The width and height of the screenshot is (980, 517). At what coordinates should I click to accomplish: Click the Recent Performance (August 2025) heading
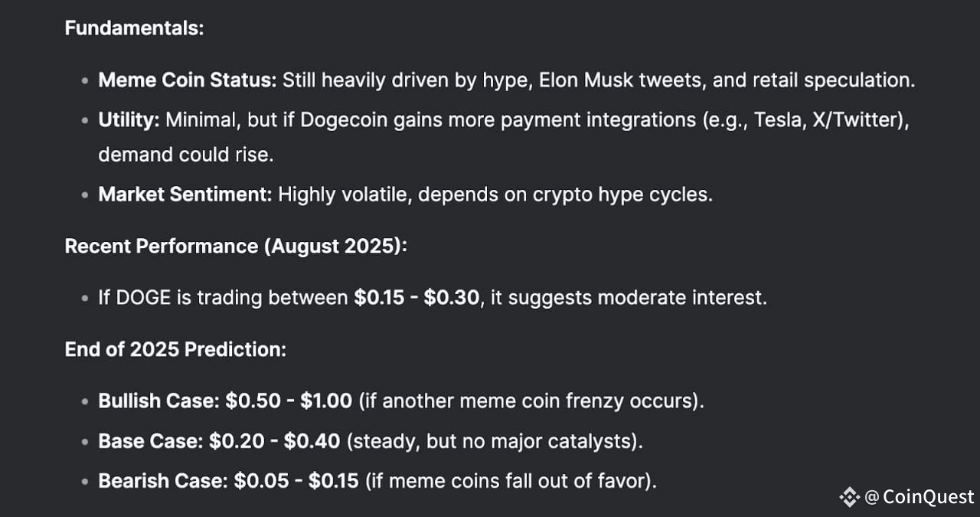click(x=237, y=246)
